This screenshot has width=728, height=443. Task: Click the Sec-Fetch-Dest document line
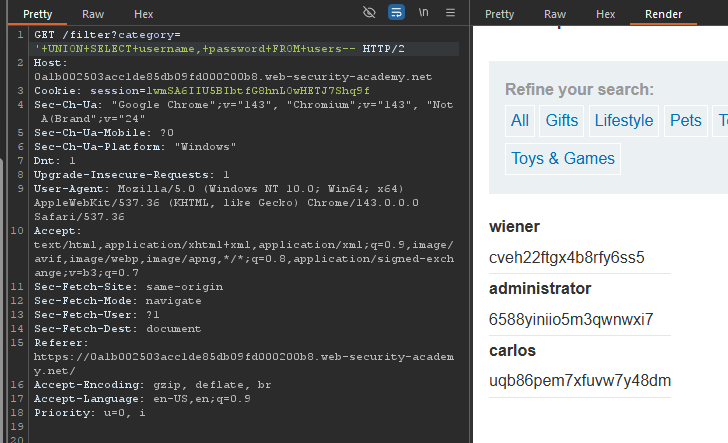tap(117, 329)
